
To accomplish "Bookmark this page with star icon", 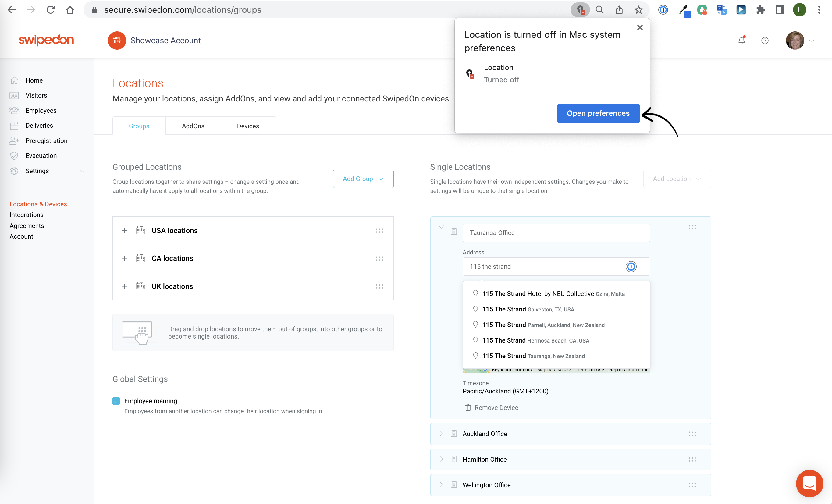I will 638,10.
